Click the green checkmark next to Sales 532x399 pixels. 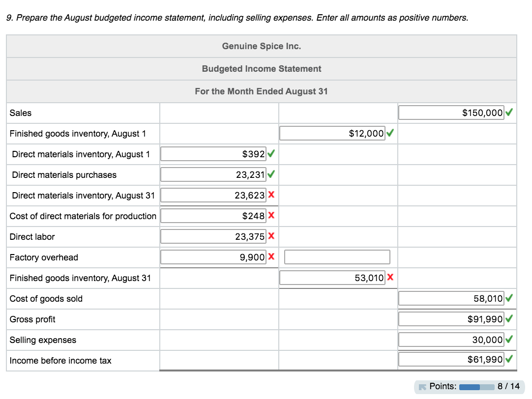pos(509,112)
